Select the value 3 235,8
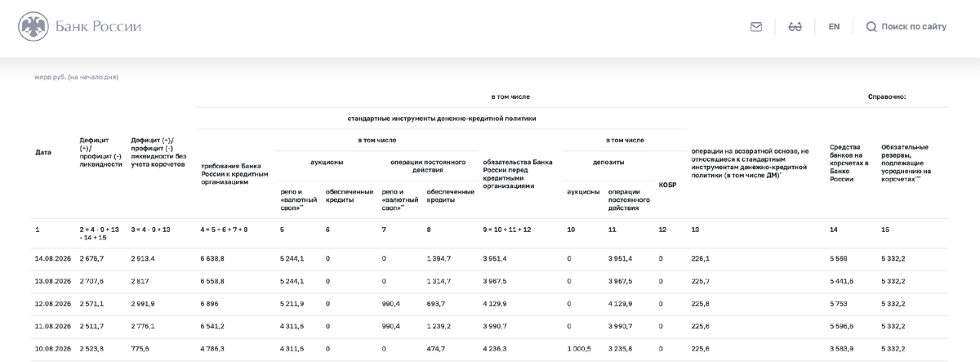Viewport: 980px width, 362px height. (621, 348)
